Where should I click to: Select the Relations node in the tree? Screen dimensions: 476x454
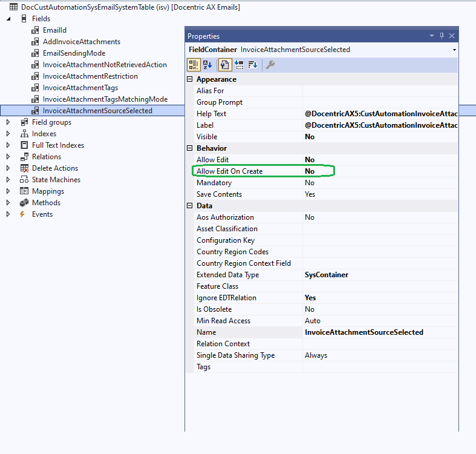coord(46,157)
